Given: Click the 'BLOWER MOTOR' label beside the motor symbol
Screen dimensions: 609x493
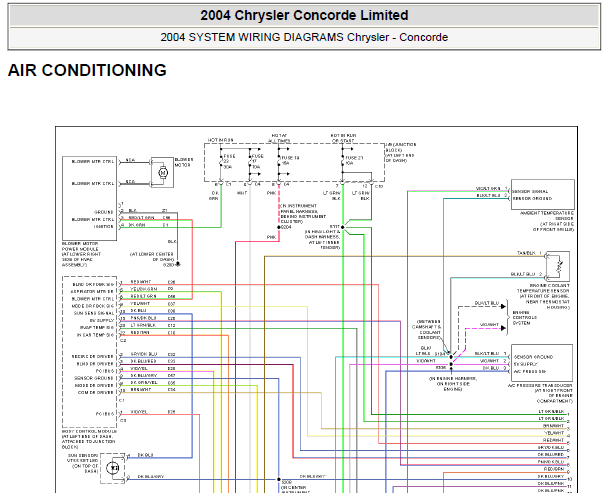Looking at the screenshot, I should (184, 162).
